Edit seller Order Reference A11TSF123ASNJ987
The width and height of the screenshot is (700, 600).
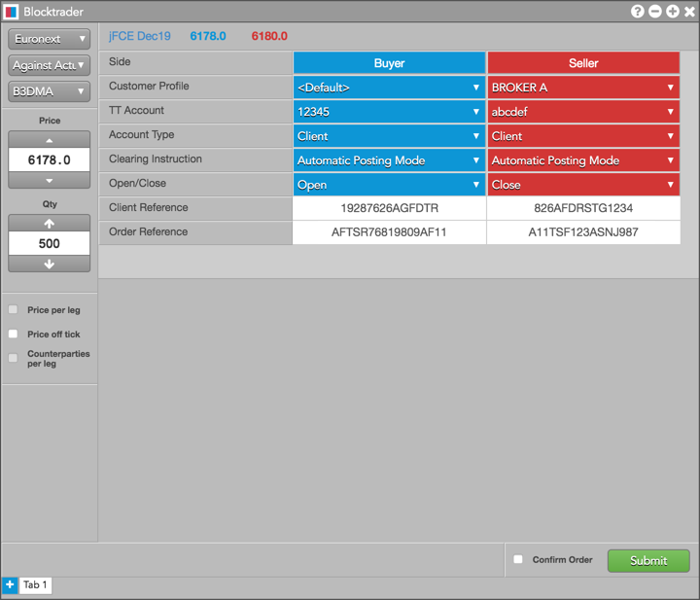pos(583,232)
